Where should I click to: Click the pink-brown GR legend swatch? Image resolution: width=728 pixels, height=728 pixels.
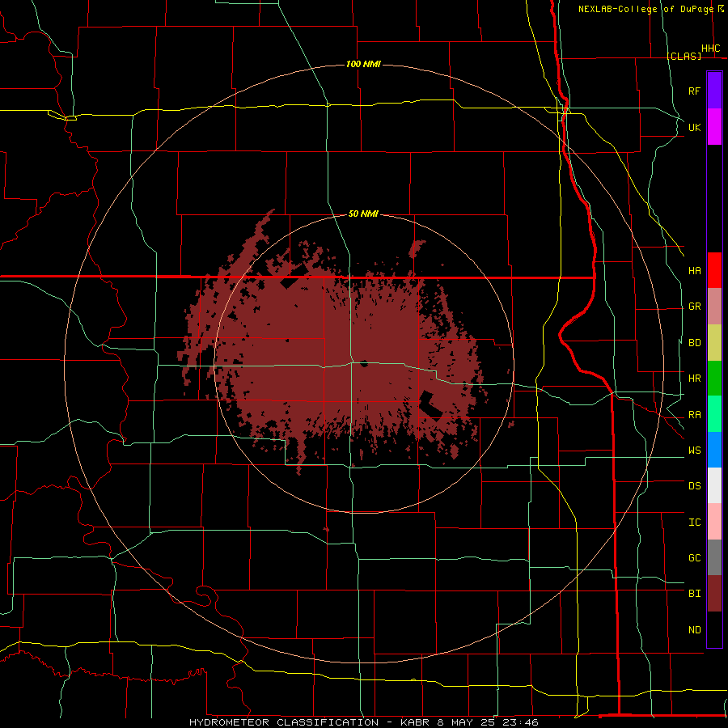(x=714, y=307)
